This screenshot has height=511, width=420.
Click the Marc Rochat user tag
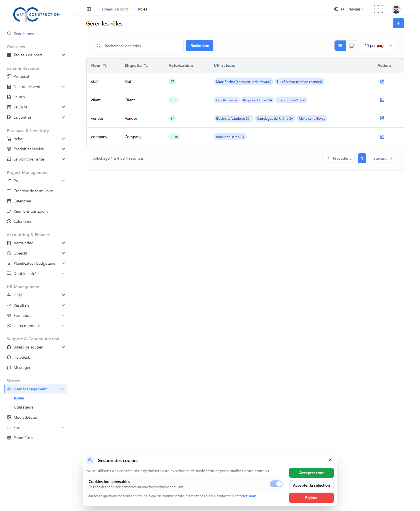244,82
